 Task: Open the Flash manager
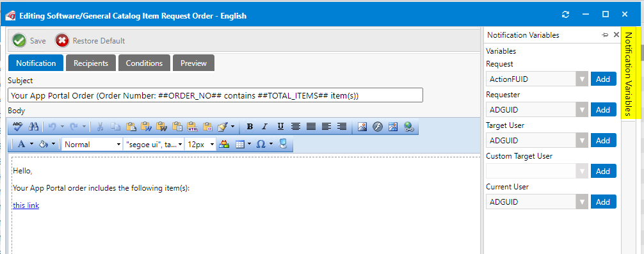378,127
